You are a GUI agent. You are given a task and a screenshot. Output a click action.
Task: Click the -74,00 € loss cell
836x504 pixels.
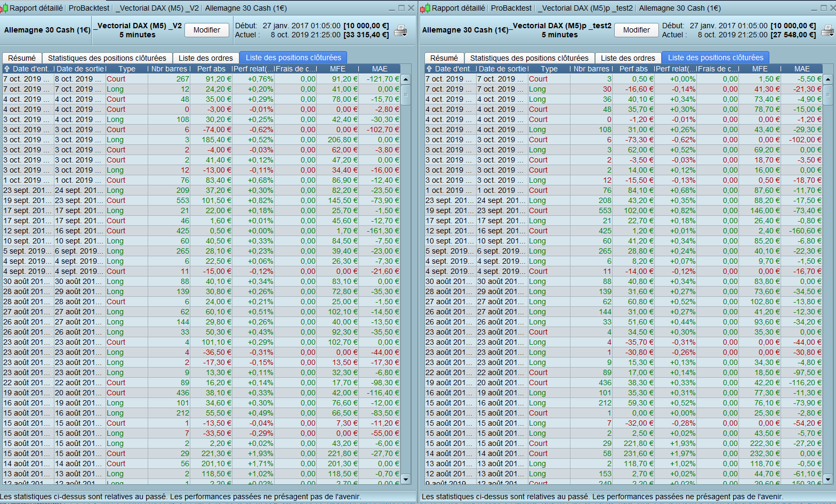click(x=211, y=129)
